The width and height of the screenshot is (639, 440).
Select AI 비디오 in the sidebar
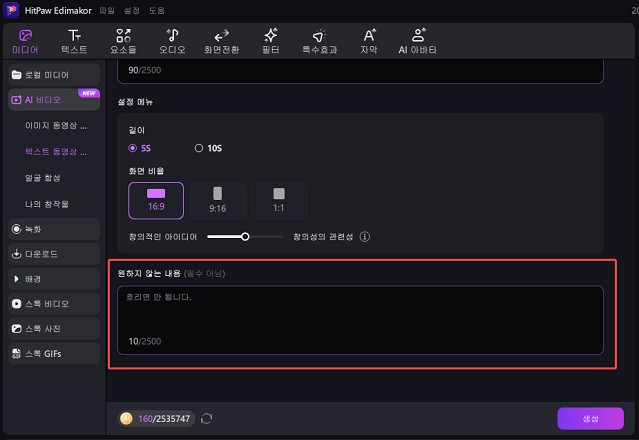pyautogui.click(x=54, y=100)
